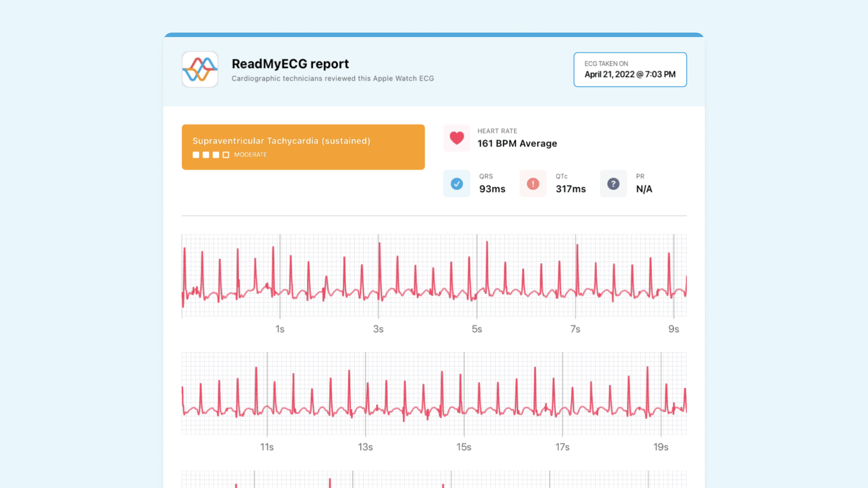Click the 5s time marker label

pos(477,329)
